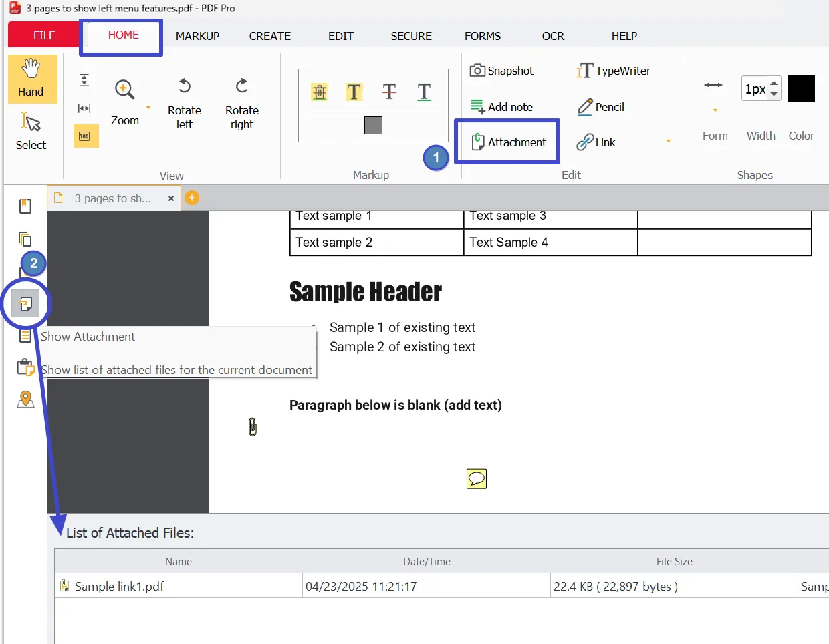Open the HELP tab
Screen dimensions: 829x644
point(624,36)
